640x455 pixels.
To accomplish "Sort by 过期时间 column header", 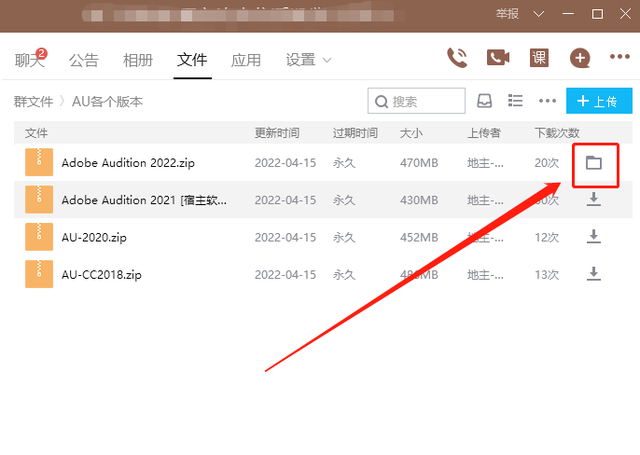I will click(x=355, y=133).
